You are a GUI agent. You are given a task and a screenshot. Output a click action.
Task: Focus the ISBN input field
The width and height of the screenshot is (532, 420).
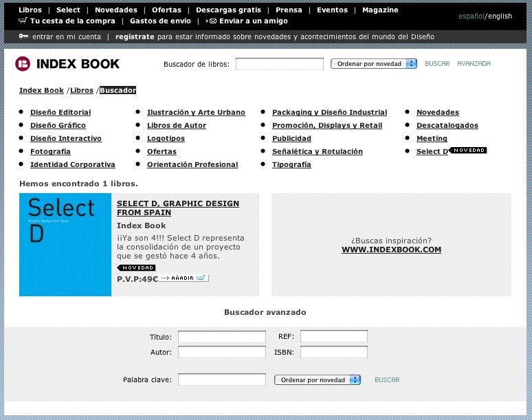(x=334, y=352)
